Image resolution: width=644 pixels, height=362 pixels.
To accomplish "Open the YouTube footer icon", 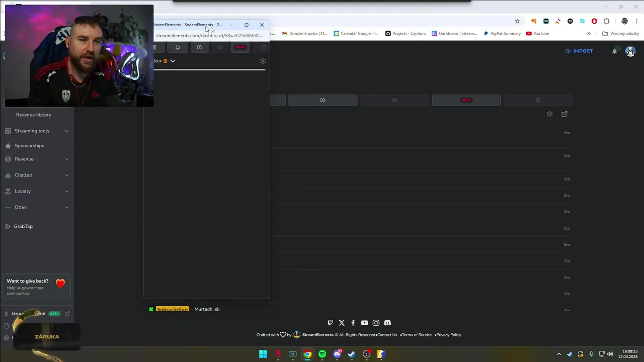I will pyautogui.click(x=364, y=323).
